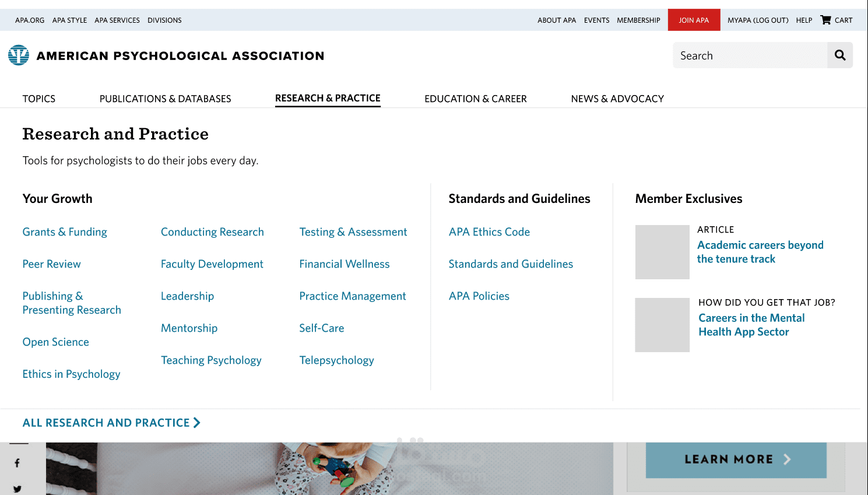Open Divisions link
The image size is (868, 495).
(164, 20)
